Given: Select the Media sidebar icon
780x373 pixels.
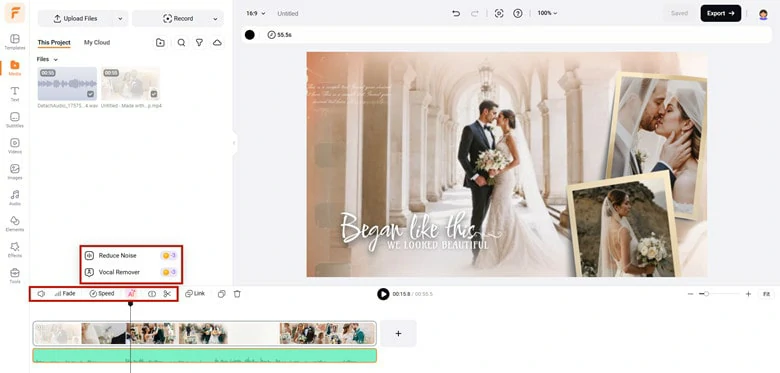Looking at the screenshot, I should click(14, 68).
